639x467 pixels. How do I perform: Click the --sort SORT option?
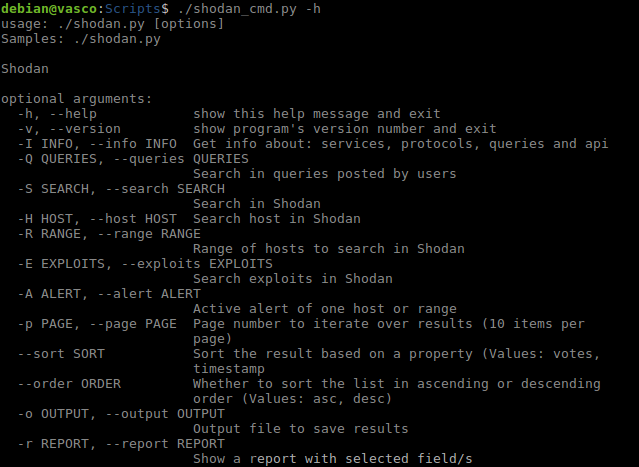pos(60,353)
